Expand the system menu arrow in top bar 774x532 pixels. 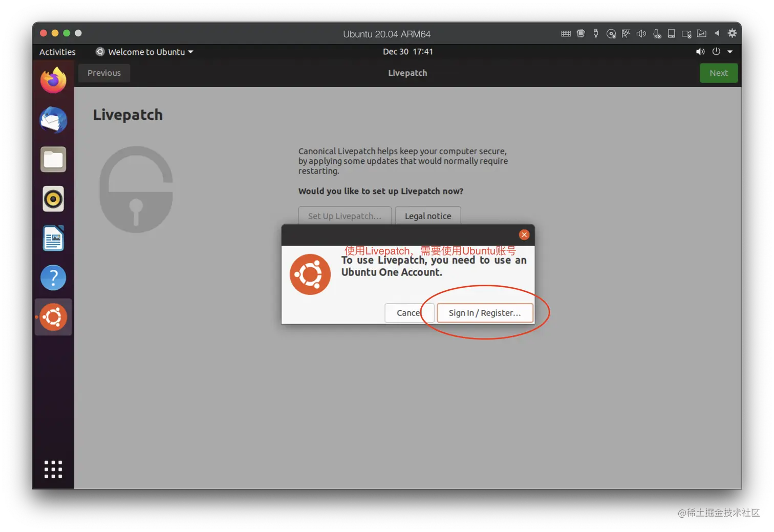730,52
